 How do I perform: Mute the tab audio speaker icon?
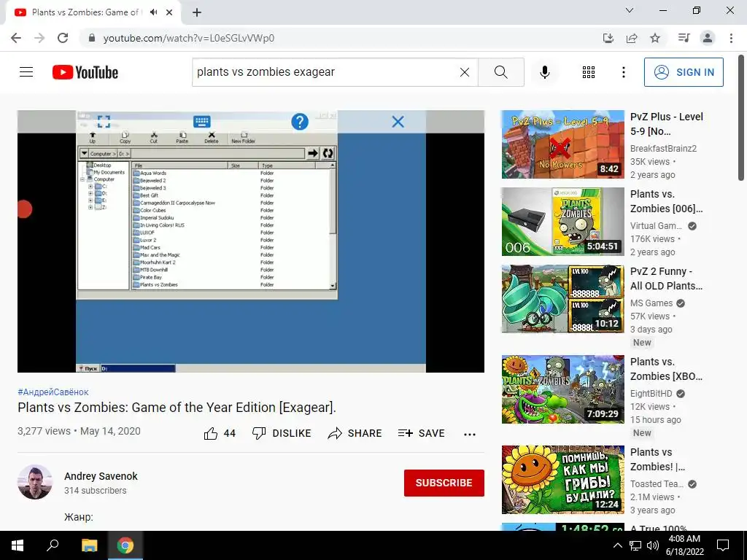pyautogui.click(x=153, y=12)
